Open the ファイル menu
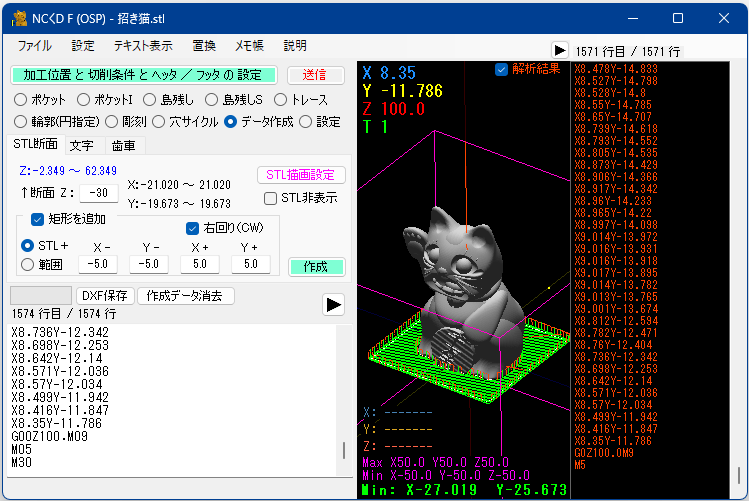 [34, 46]
